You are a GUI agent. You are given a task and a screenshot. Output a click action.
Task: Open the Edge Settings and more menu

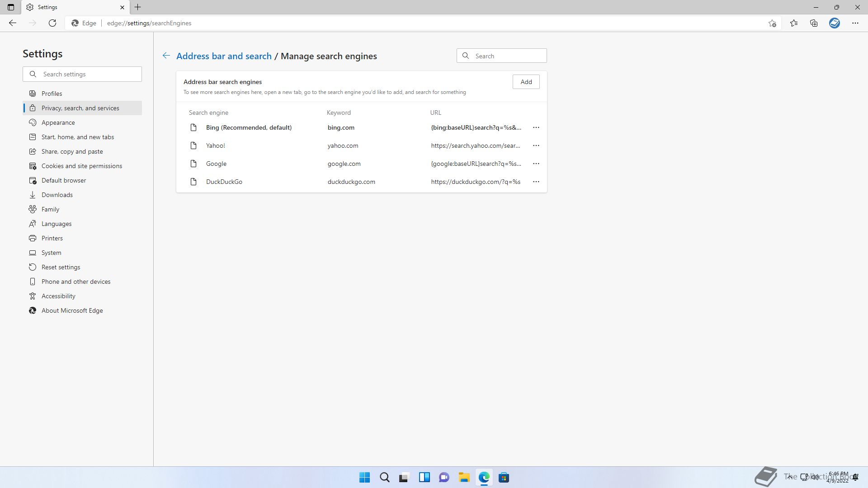855,23
